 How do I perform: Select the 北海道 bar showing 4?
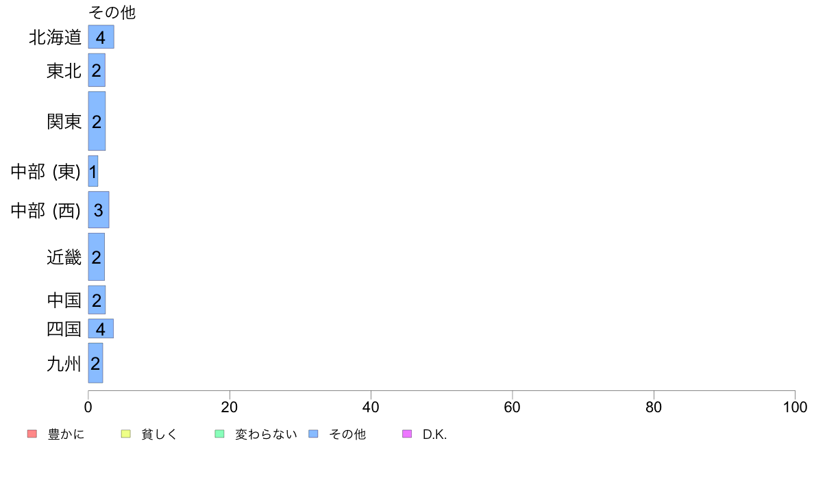(101, 37)
